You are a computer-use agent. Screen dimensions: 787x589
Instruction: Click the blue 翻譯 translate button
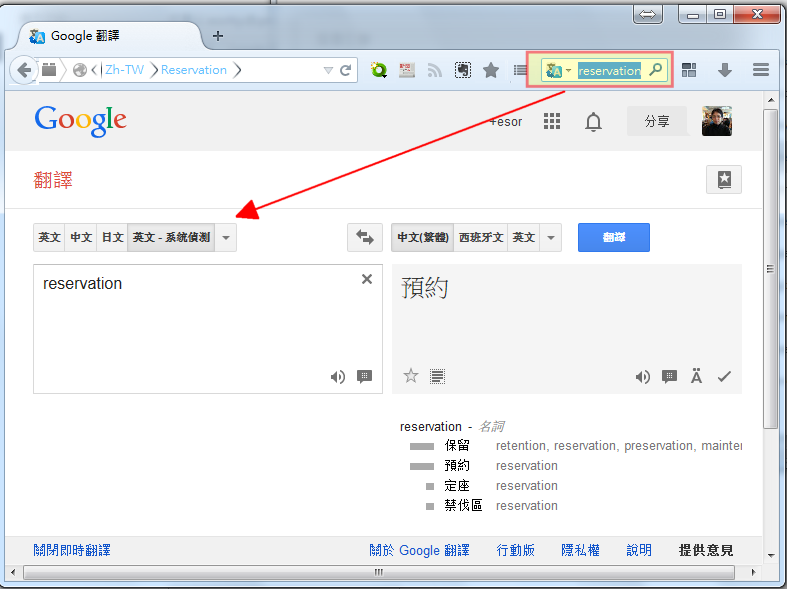613,237
